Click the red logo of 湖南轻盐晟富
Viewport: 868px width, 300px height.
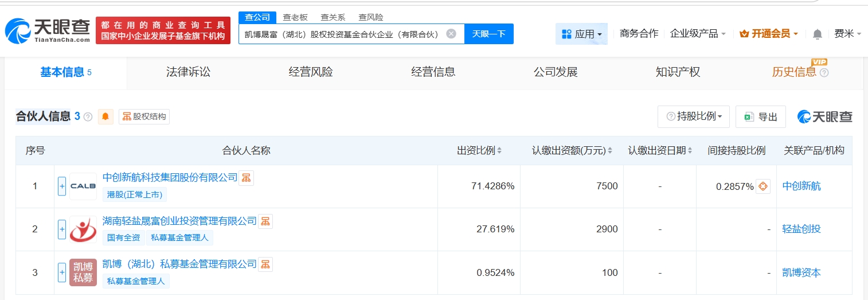click(x=83, y=229)
